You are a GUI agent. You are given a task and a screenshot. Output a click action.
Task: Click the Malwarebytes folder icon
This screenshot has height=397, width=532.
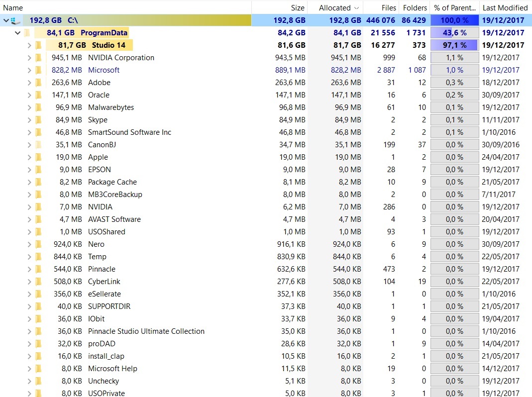pos(38,107)
